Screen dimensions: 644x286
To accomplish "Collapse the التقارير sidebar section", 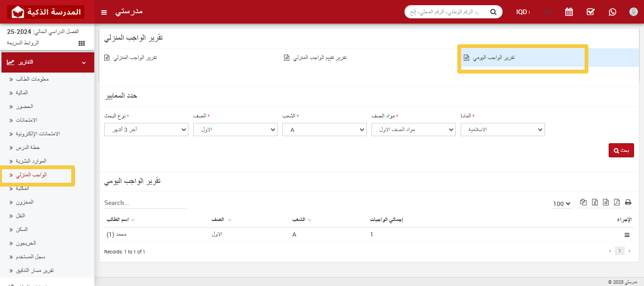I will [x=47, y=62].
